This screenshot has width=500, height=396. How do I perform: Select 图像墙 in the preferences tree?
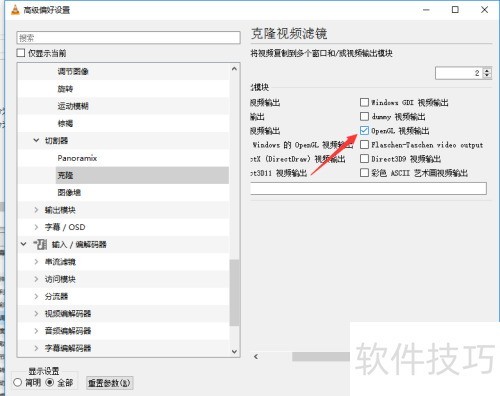tap(69, 193)
